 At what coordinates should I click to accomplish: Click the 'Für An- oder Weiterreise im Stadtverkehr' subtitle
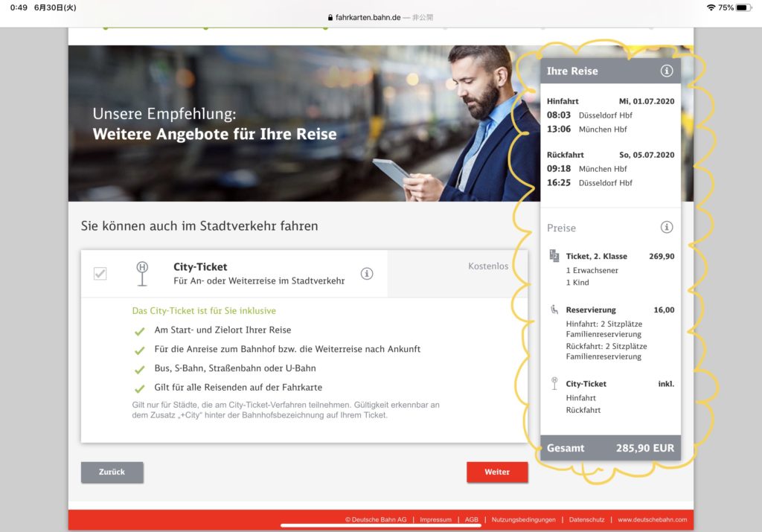[x=259, y=281]
